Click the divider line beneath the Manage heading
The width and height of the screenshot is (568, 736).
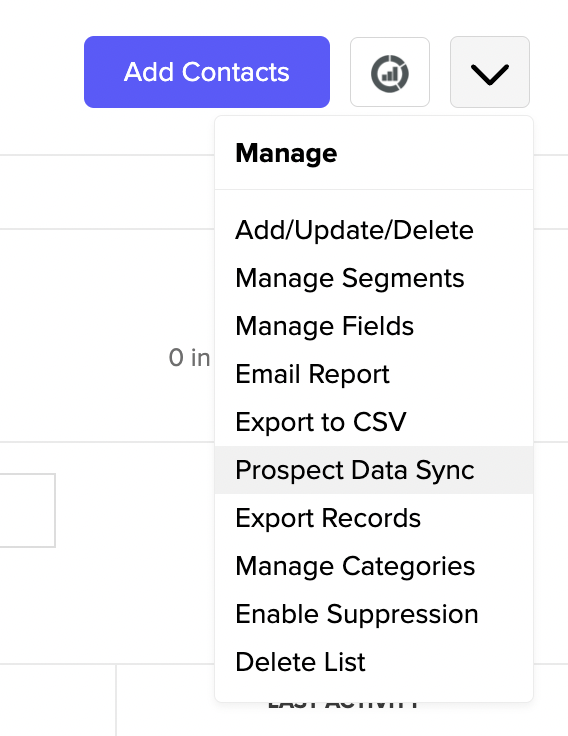click(374, 190)
